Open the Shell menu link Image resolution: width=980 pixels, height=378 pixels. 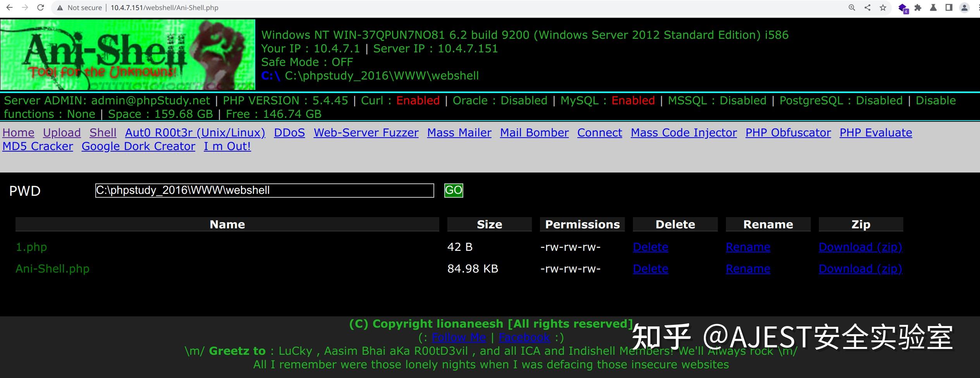[103, 133]
